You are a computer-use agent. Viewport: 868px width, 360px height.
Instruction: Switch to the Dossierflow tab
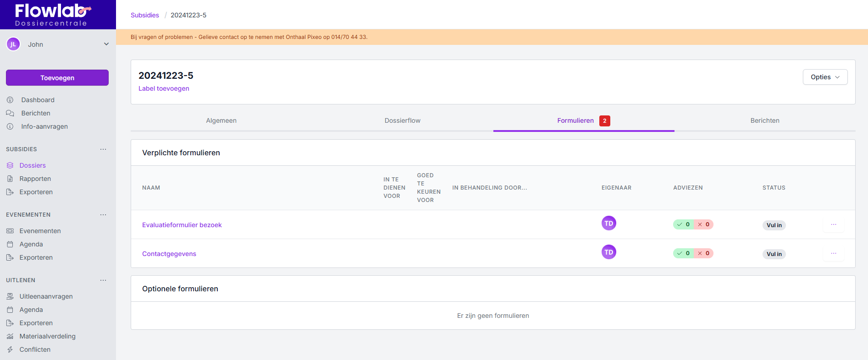(402, 120)
